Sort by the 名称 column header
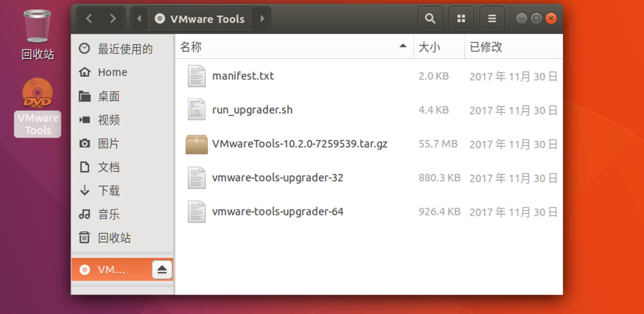The height and width of the screenshot is (314, 644). tap(294, 47)
